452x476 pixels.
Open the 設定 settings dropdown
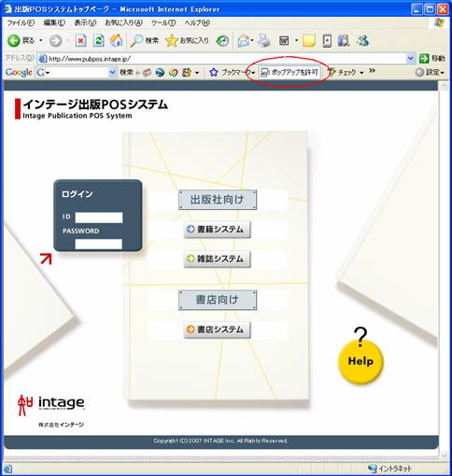click(431, 73)
